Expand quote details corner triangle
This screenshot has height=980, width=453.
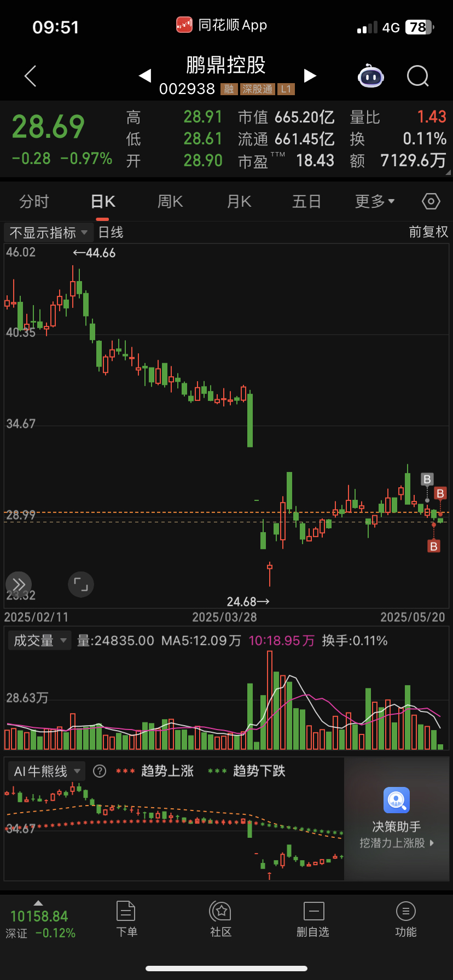(x=448, y=172)
